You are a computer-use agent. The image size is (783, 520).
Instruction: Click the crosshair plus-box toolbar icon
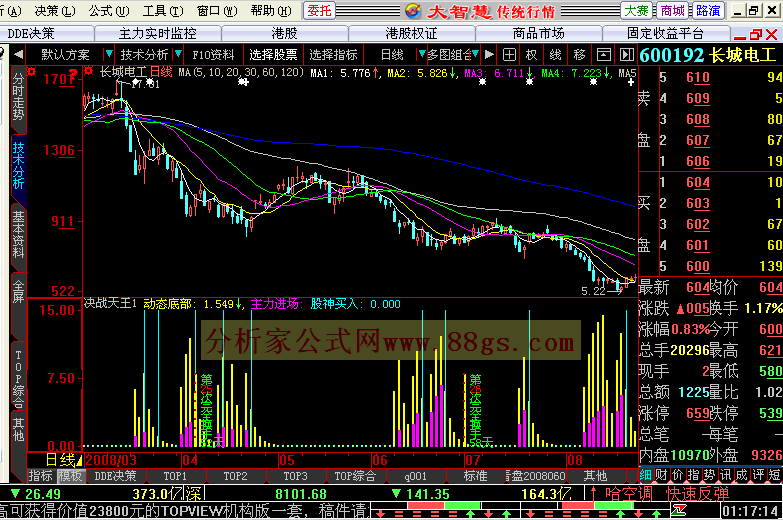[509, 54]
